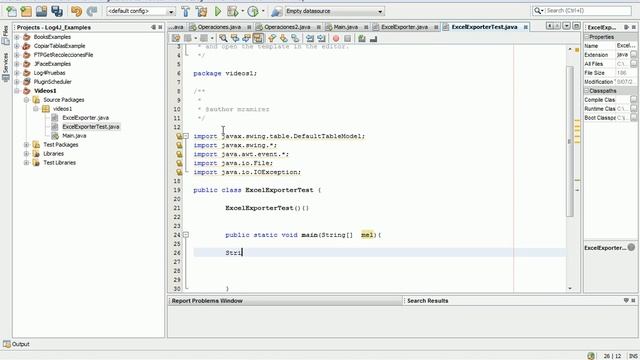Click the Profile Project clock icon
The image size is (640, 360).
253,11
